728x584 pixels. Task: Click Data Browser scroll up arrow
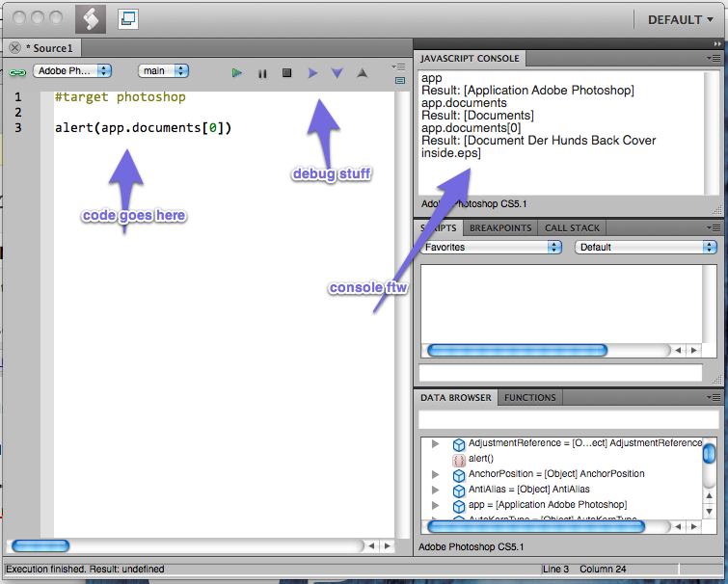(709, 496)
